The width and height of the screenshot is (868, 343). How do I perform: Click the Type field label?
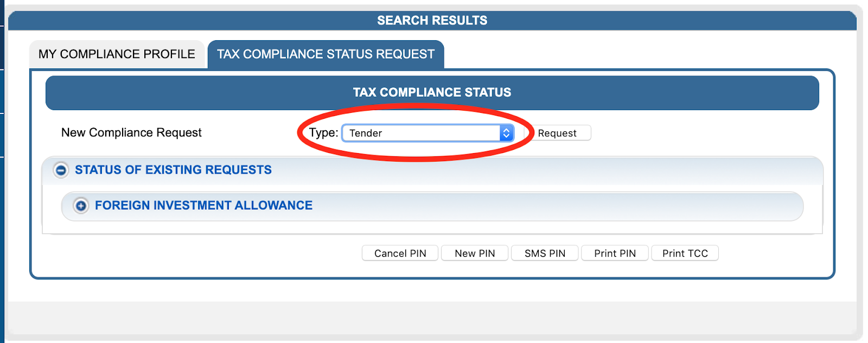tap(323, 133)
